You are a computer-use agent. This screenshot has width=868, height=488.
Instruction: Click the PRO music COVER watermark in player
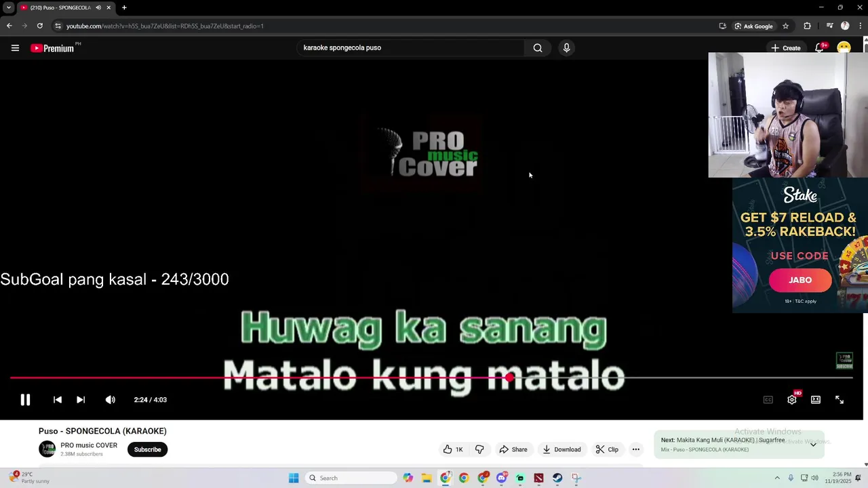(x=844, y=361)
